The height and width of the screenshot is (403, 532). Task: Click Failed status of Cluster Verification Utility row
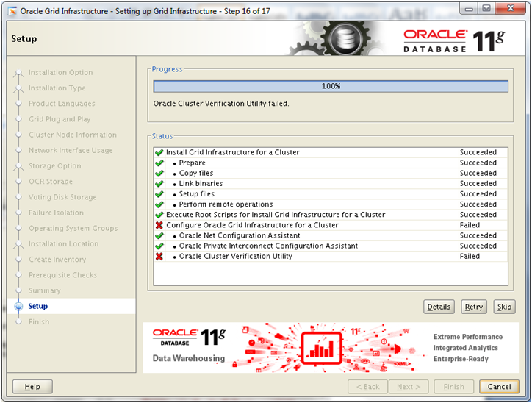(470, 257)
